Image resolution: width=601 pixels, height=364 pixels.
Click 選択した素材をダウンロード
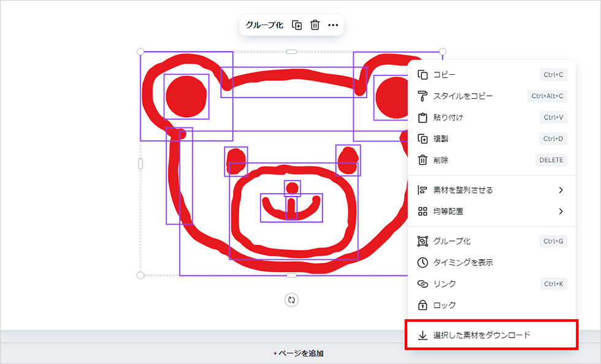(492, 335)
